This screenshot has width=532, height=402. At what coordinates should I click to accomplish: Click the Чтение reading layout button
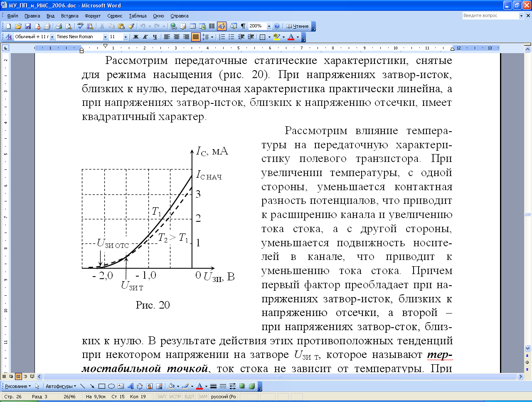pyautogui.click(x=298, y=26)
